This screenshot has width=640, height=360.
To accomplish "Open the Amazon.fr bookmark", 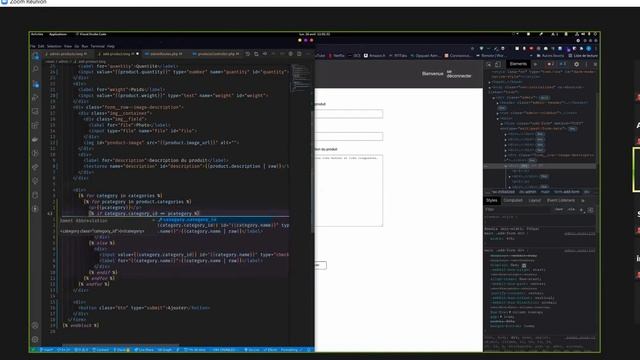I will click(x=374, y=56).
